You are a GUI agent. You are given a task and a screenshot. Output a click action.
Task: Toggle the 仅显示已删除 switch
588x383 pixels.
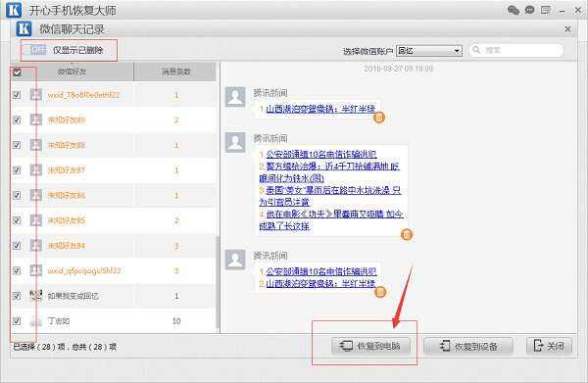tap(36, 50)
